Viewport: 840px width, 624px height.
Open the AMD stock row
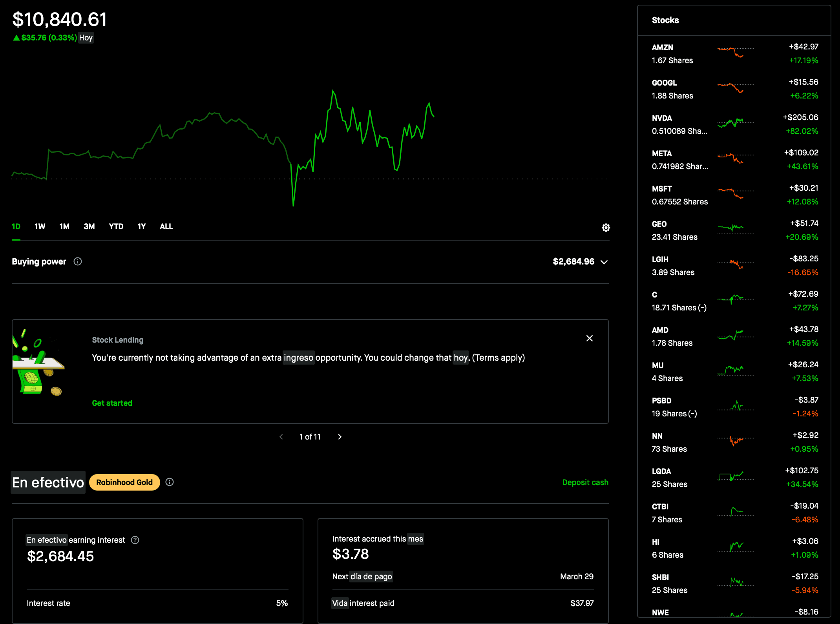[x=734, y=336]
